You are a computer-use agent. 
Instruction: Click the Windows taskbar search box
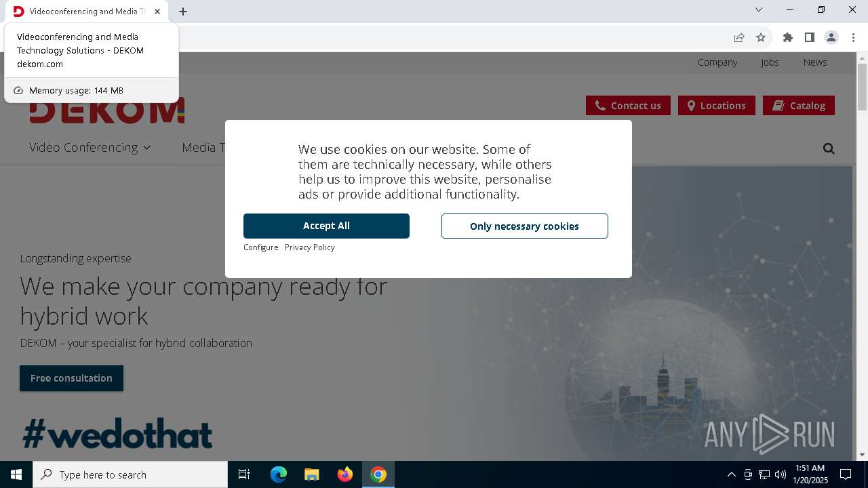130,474
